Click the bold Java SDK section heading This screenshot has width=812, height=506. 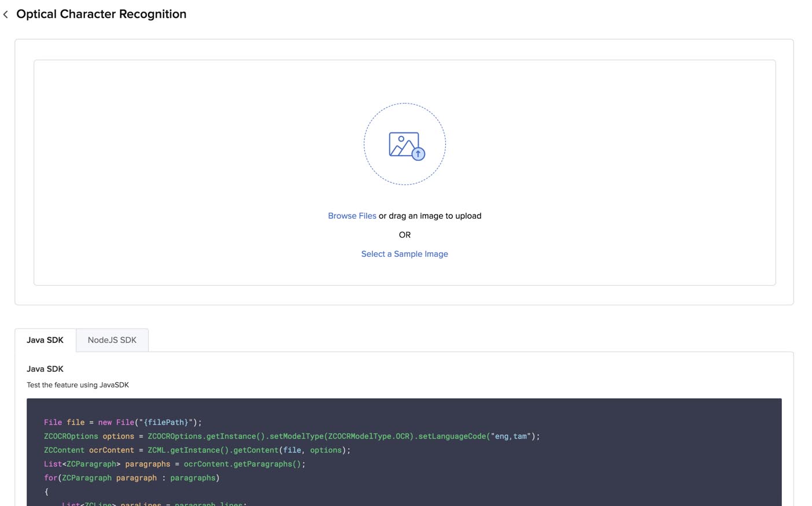[45, 369]
